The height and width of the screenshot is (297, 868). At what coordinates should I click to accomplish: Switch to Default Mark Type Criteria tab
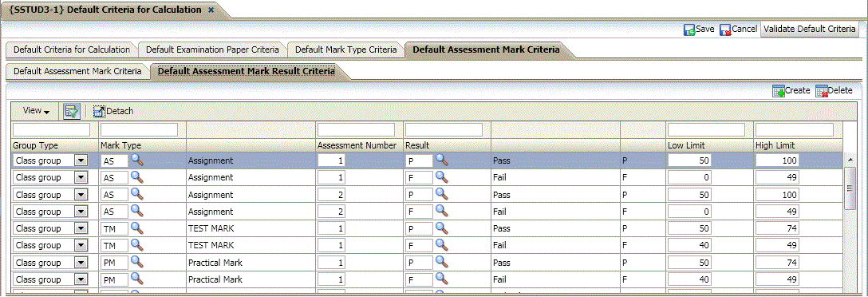(345, 49)
